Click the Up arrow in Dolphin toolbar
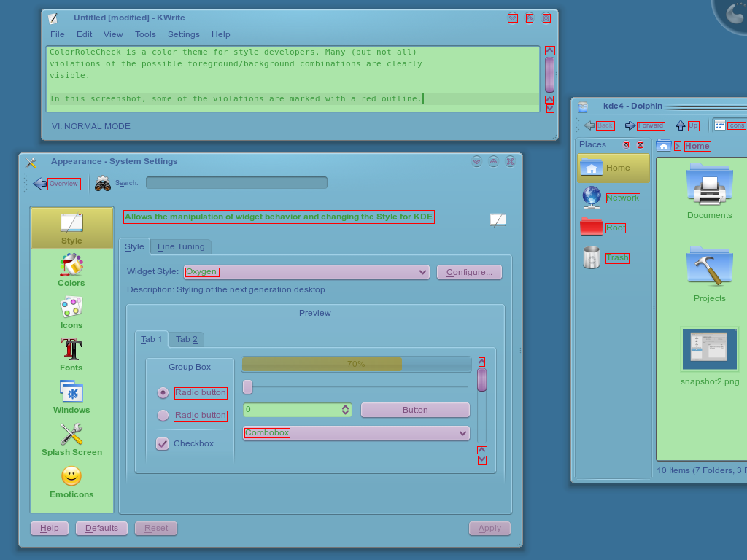This screenshot has width=747, height=560. [x=681, y=125]
